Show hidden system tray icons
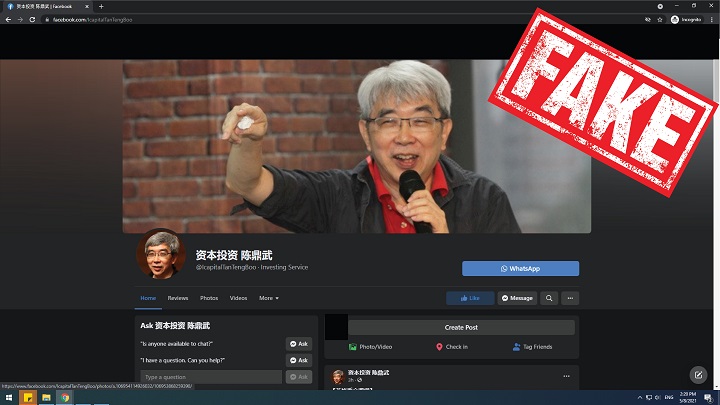 (x=640, y=398)
